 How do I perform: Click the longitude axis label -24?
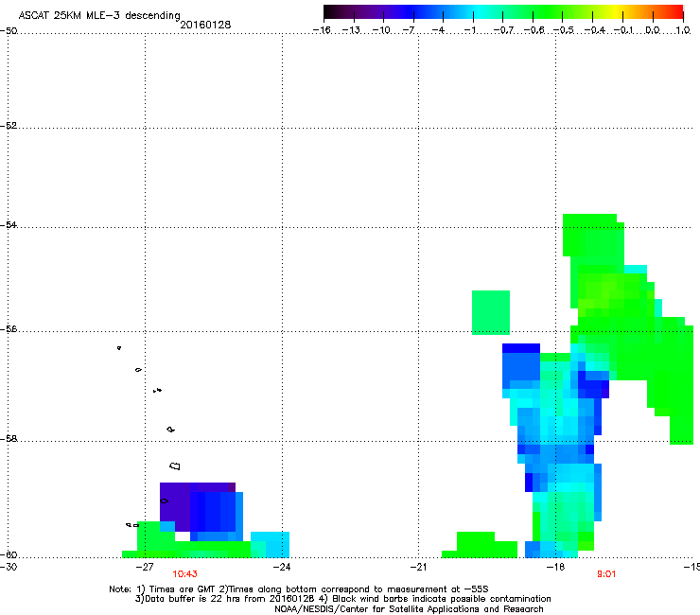[x=282, y=567]
